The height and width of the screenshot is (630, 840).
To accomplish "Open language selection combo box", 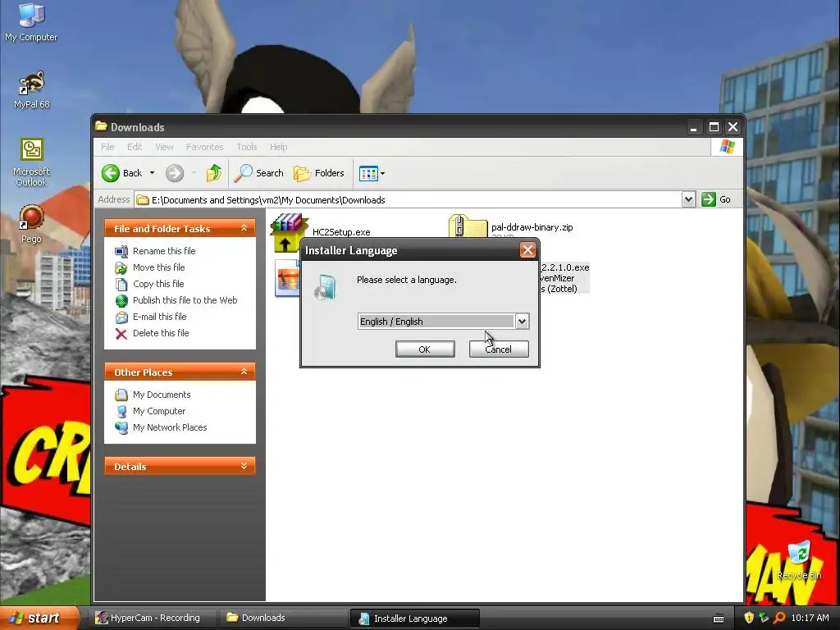I will pyautogui.click(x=443, y=321).
